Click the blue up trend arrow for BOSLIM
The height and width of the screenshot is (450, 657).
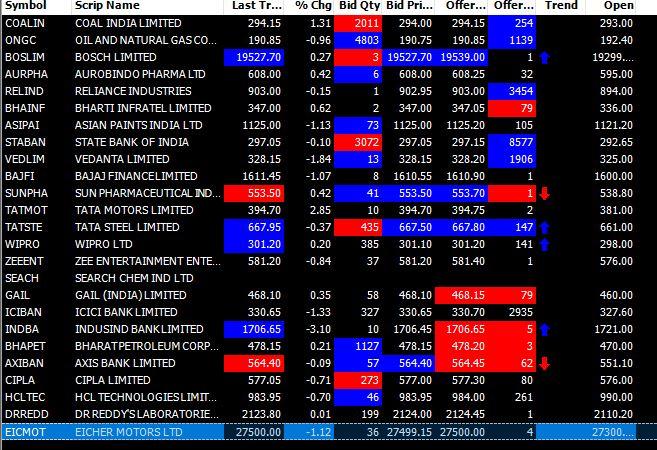coord(544,57)
